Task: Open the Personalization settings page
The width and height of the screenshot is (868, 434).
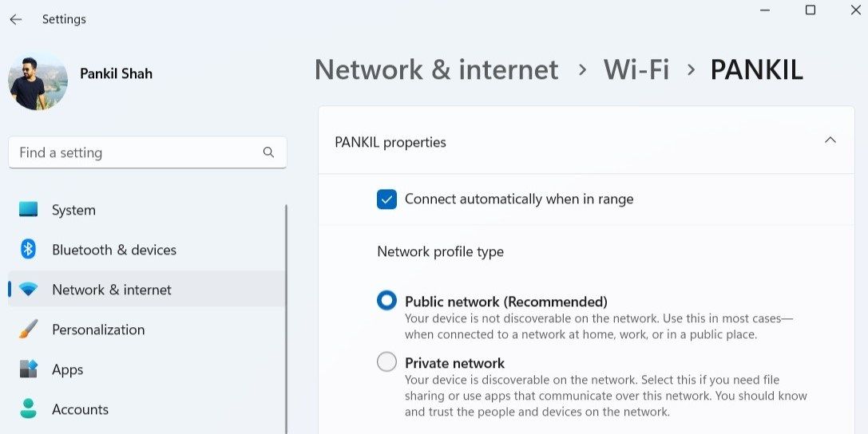Action: [98, 329]
